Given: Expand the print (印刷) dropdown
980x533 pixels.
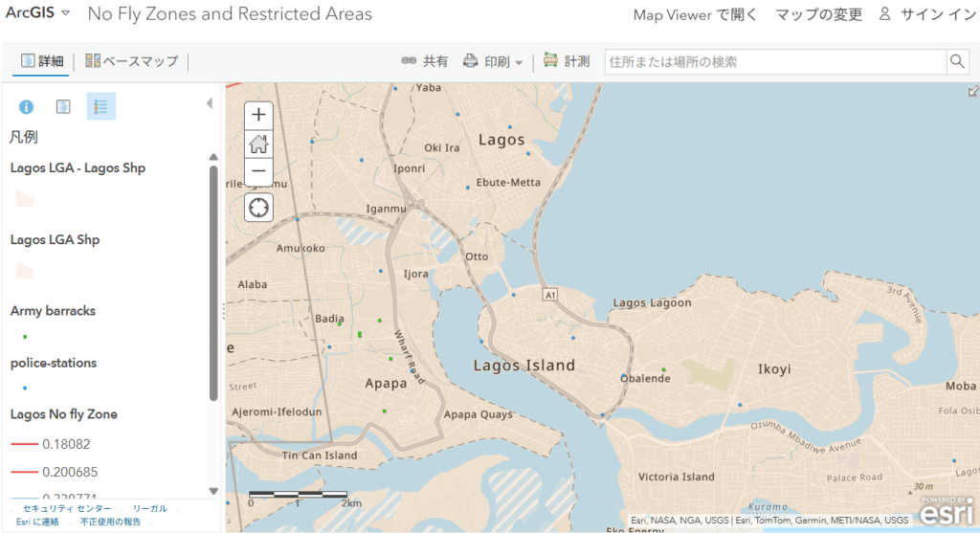Looking at the screenshot, I should click(494, 62).
